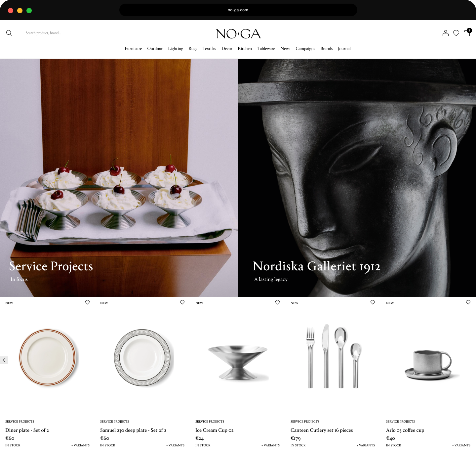Favorite Ice Cream Cup 02 with heart

[277, 302]
